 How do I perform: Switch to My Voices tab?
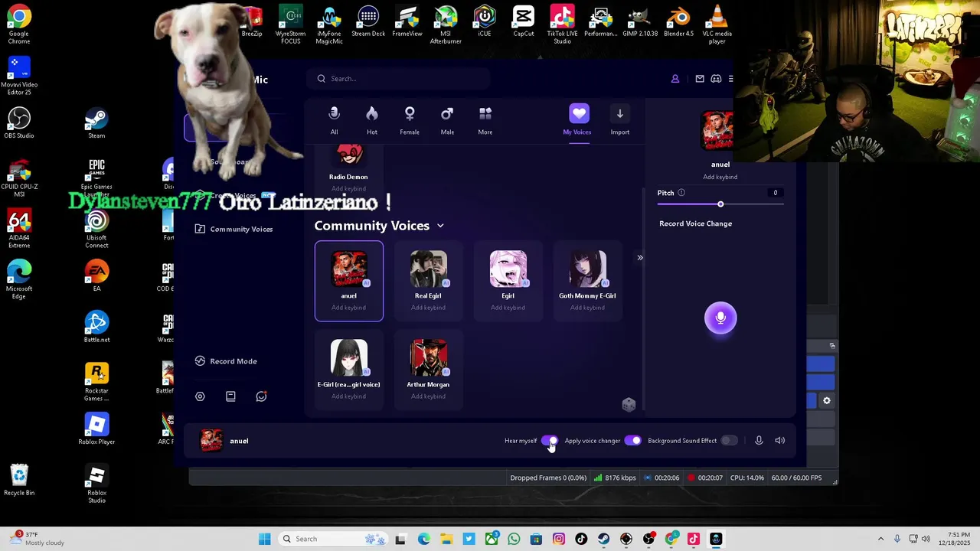click(578, 120)
